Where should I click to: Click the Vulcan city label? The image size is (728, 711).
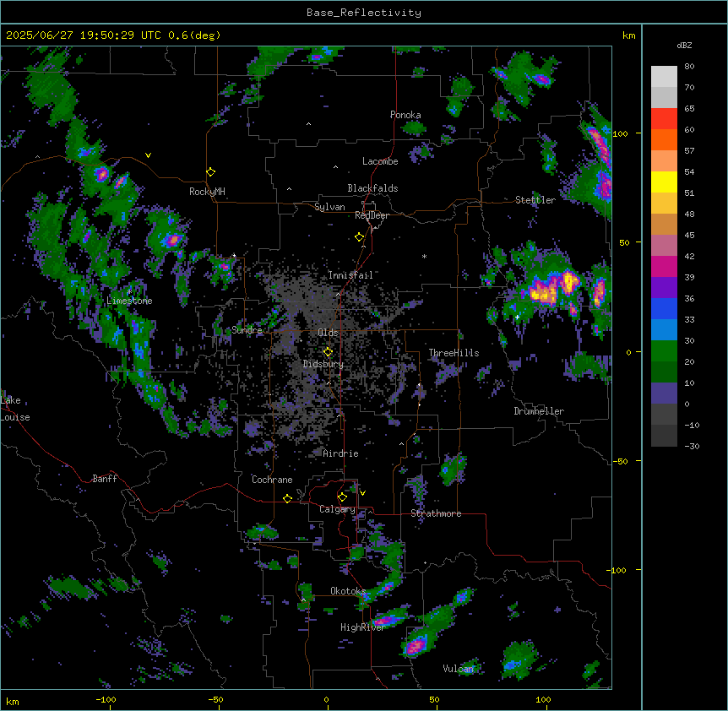tap(459, 669)
